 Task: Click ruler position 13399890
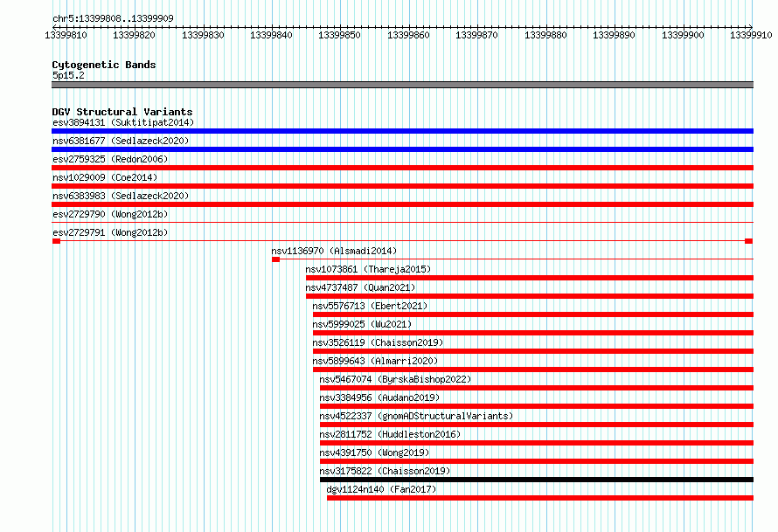(615, 35)
